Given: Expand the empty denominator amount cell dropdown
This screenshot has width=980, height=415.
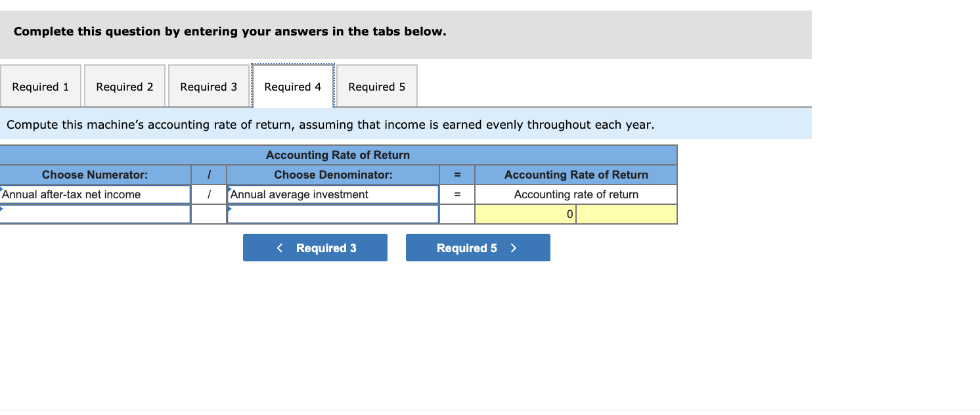Looking at the screenshot, I should pos(333,213).
